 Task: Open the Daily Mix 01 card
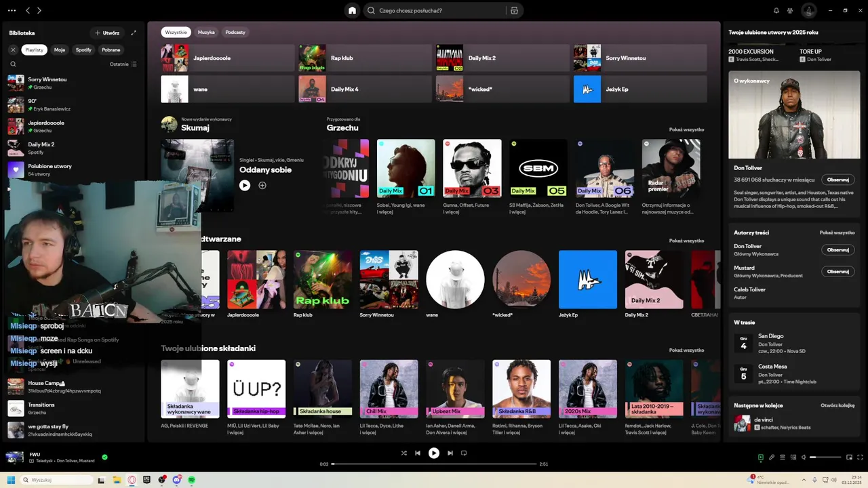406,176
